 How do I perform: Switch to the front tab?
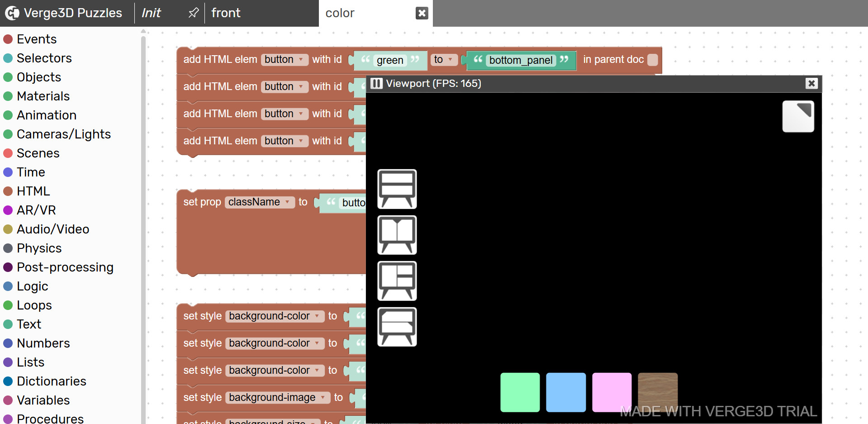click(226, 13)
